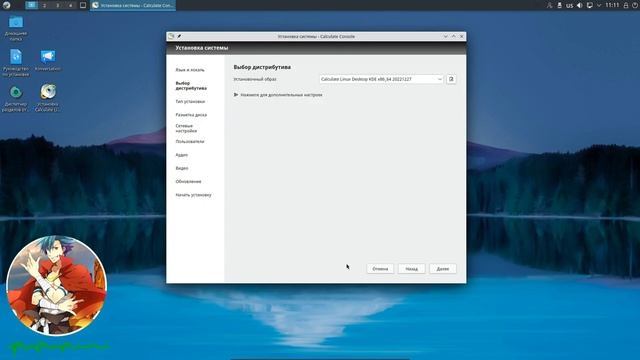Viewport: 640px width, 360px height.
Task: Go to Пользователи step
Action: tap(190, 142)
